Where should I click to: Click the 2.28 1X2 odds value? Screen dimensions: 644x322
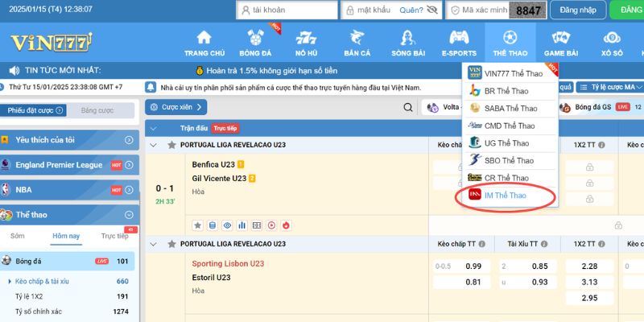coord(589,266)
